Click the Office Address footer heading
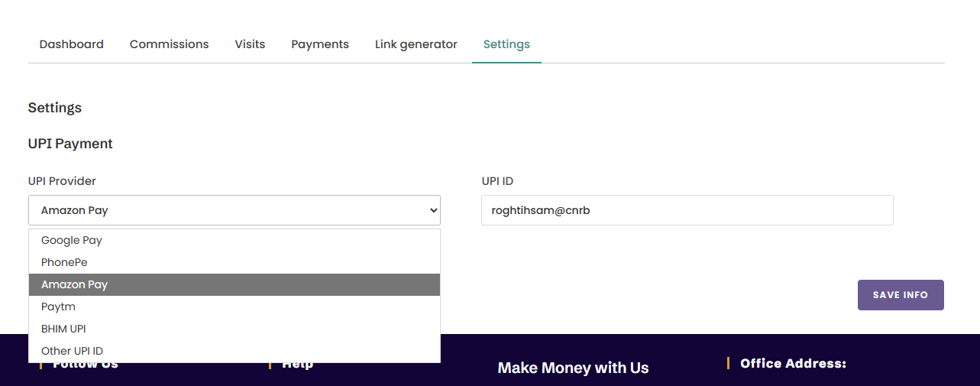Screen dimensions: 980x386 793,364
